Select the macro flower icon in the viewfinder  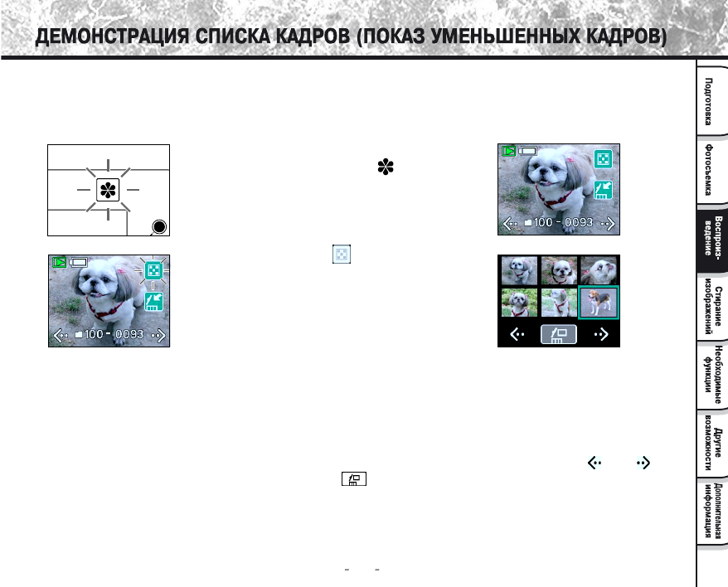tap(108, 190)
